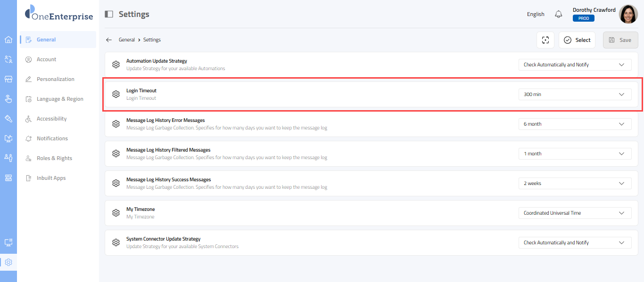The height and width of the screenshot is (282, 644).
Task: Toggle the sidebar panel icon beside Settings title
Action: pos(109,14)
